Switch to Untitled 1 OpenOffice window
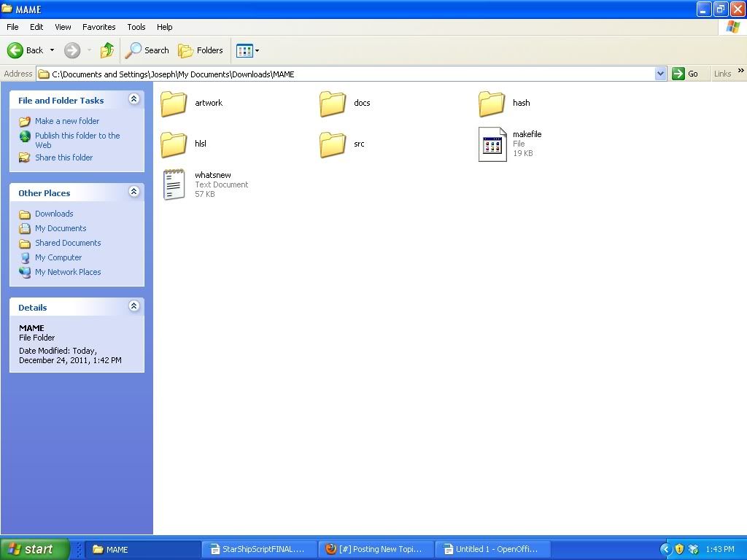 click(x=493, y=550)
